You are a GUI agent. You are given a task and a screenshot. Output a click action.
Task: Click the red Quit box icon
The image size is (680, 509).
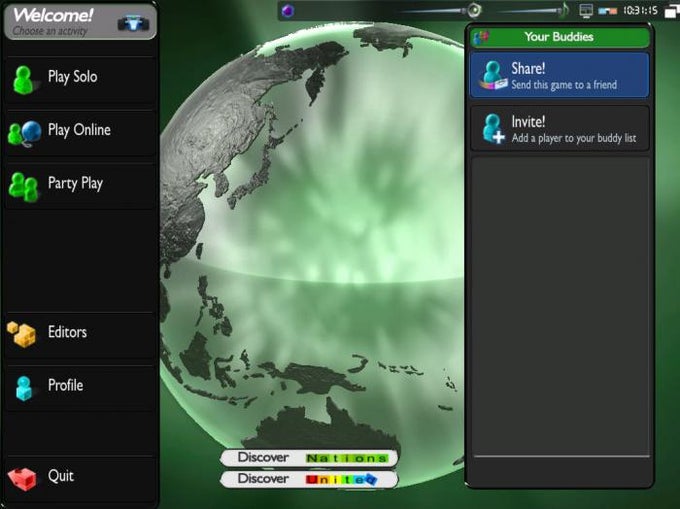[x=22, y=479]
